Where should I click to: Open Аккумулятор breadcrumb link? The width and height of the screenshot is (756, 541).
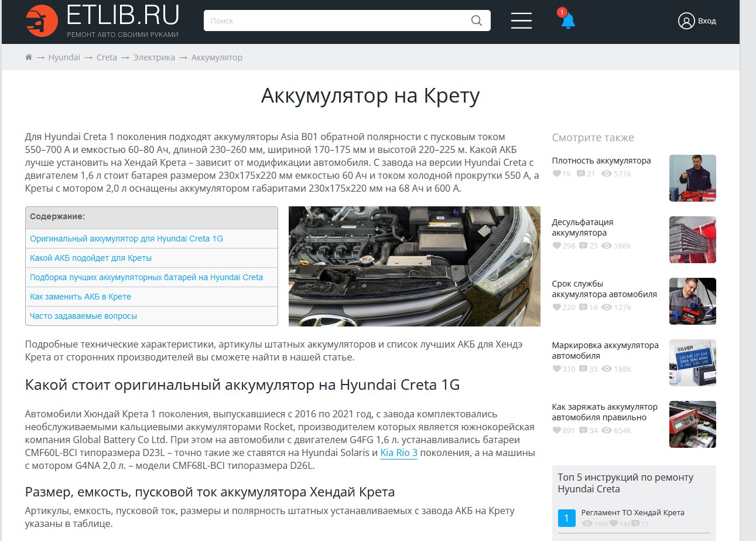tap(217, 57)
